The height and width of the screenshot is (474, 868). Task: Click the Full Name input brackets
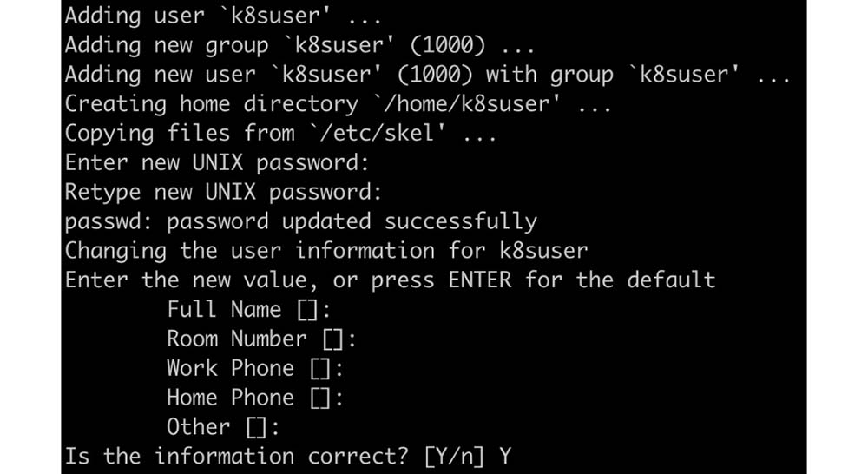(x=308, y=310)
